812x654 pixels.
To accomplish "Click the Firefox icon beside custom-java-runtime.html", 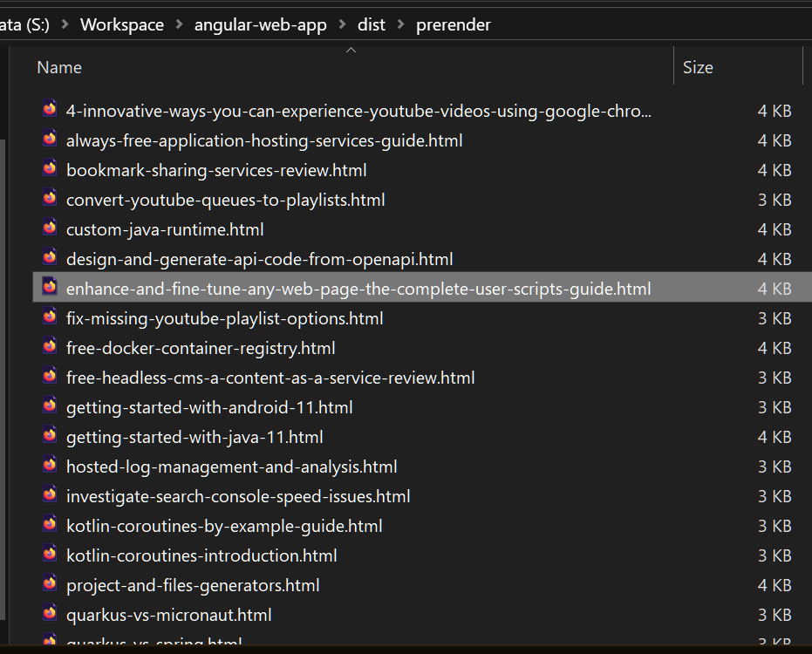I will (x=50, y=228).
